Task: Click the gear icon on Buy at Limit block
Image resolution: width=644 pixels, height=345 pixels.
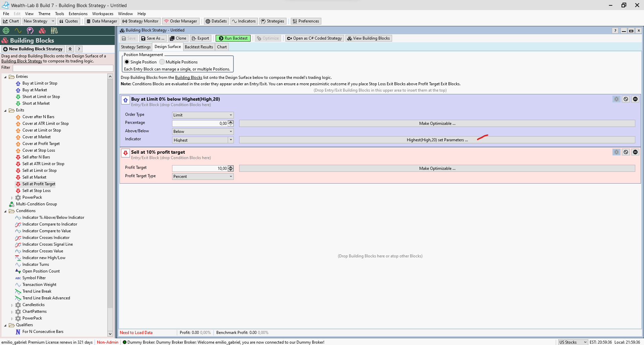Action: [x=616, y=99]
